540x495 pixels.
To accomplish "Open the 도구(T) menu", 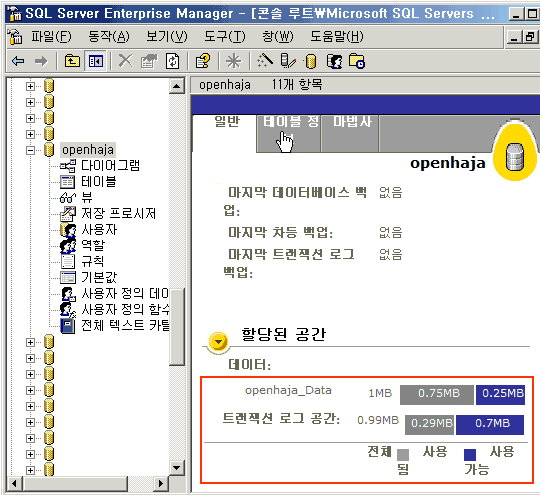I will (225, 37).
